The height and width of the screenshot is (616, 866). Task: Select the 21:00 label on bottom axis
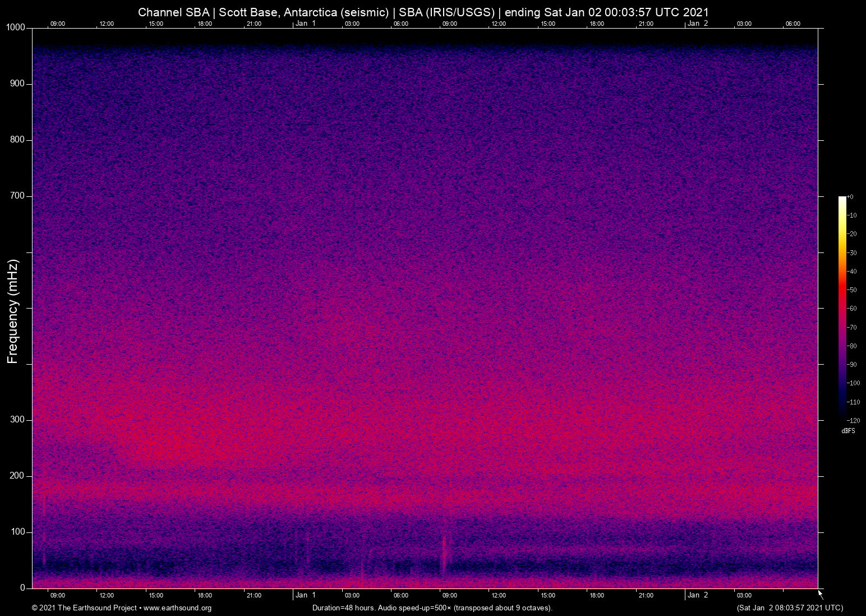click(x=254, y=595)
